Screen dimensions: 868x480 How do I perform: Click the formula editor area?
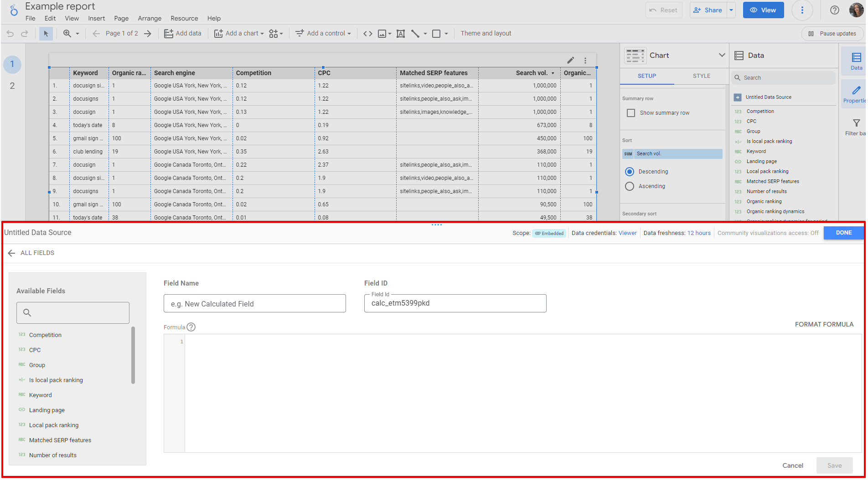523,393
